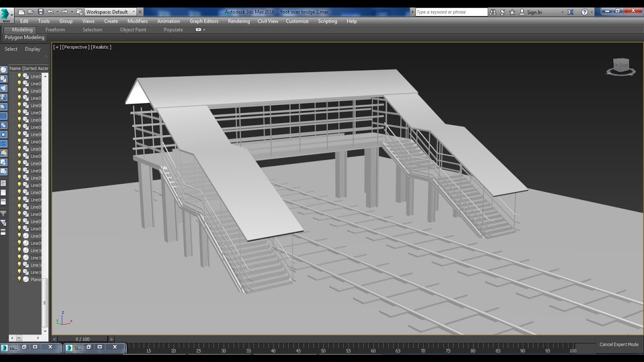Open the ribbon options dropdown after Populate
This screenshot has height=362, width=644.
[200, 30]
